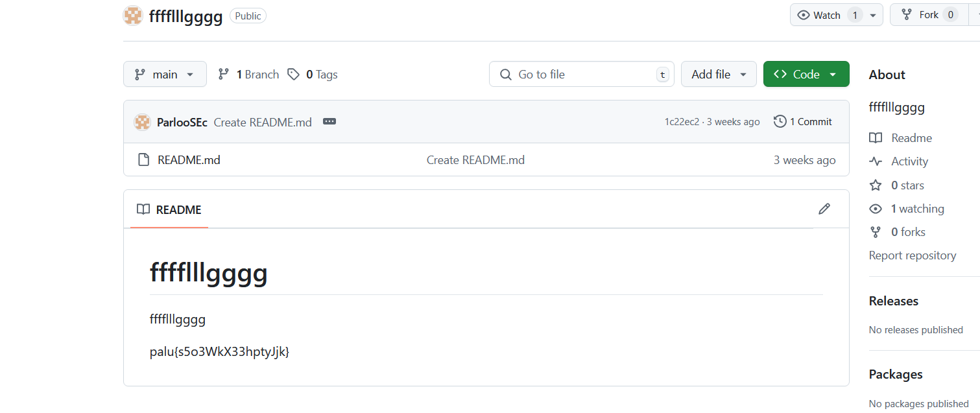Screen dimensions: 980x413
Task: Click the 't' keyboard shortcut hint
Action: click(x=662, y=75)
